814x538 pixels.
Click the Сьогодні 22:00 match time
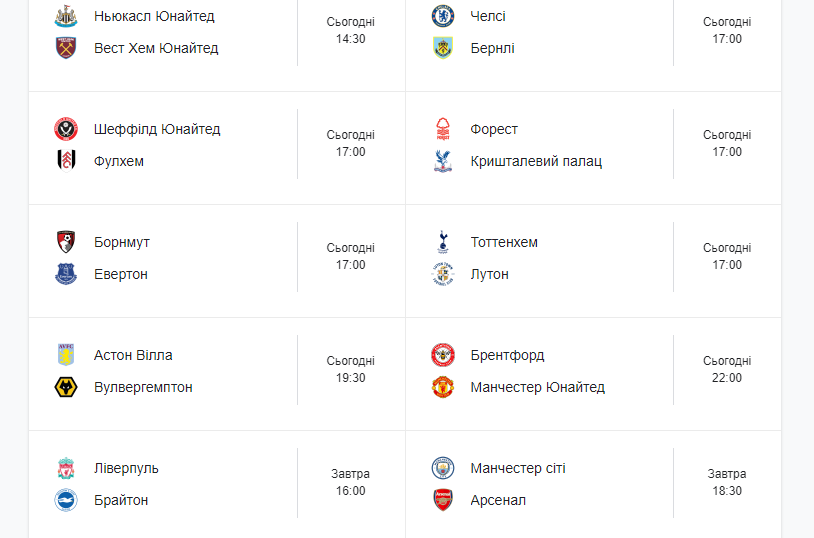click(727, 369)
